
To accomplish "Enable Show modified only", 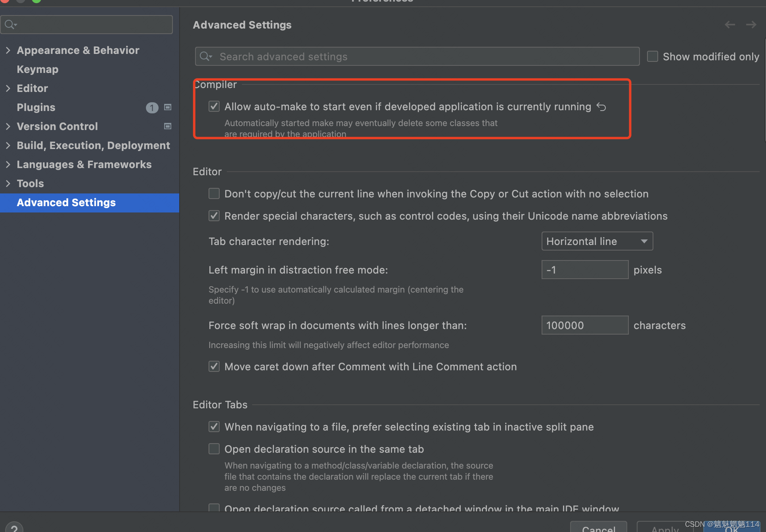I will 652,56.
